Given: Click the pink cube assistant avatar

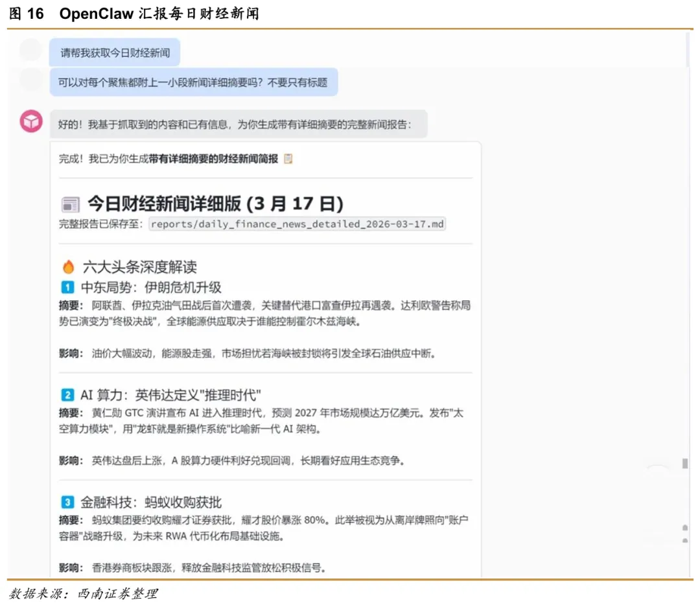Looking at the screenshot, I should click(31, 121).
